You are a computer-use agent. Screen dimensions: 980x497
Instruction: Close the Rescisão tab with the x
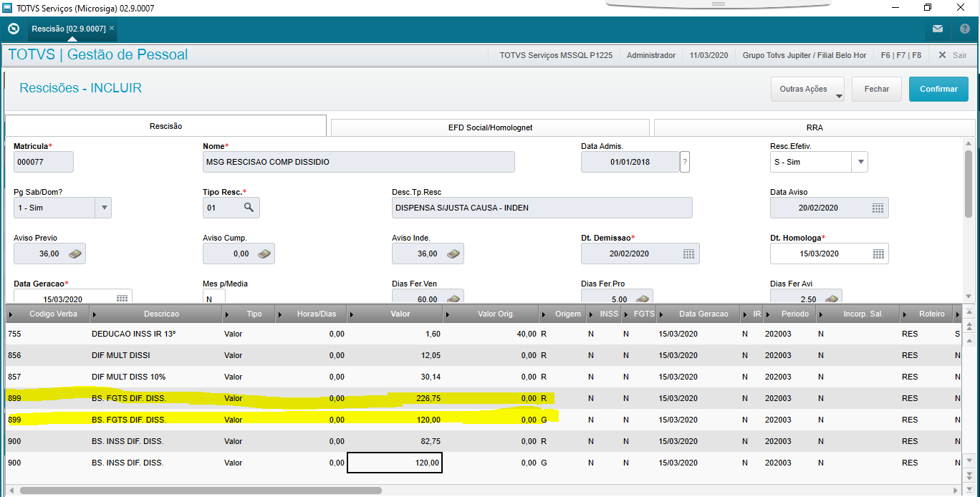[112, 28]
